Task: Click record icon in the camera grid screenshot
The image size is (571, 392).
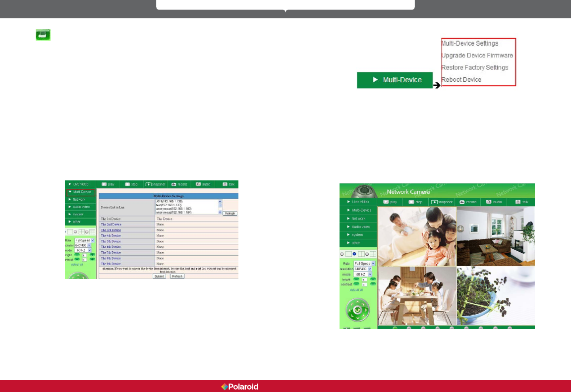Action: coord(462,202)
